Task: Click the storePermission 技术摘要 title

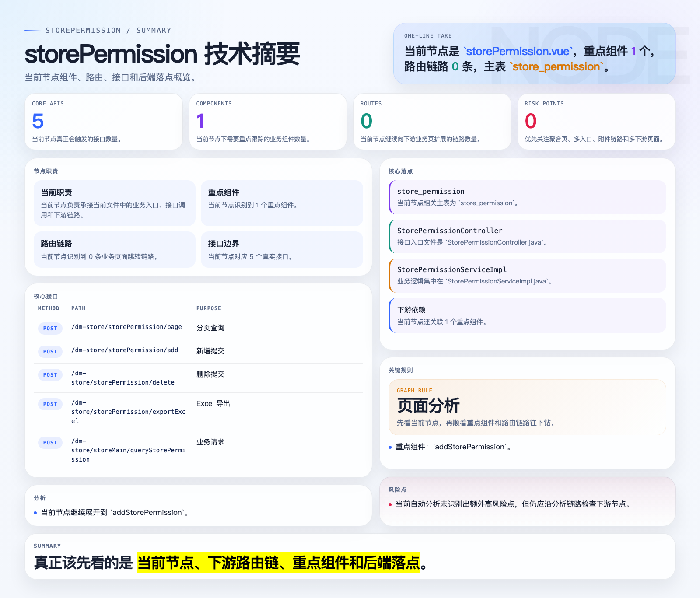Action: (162, 54)
